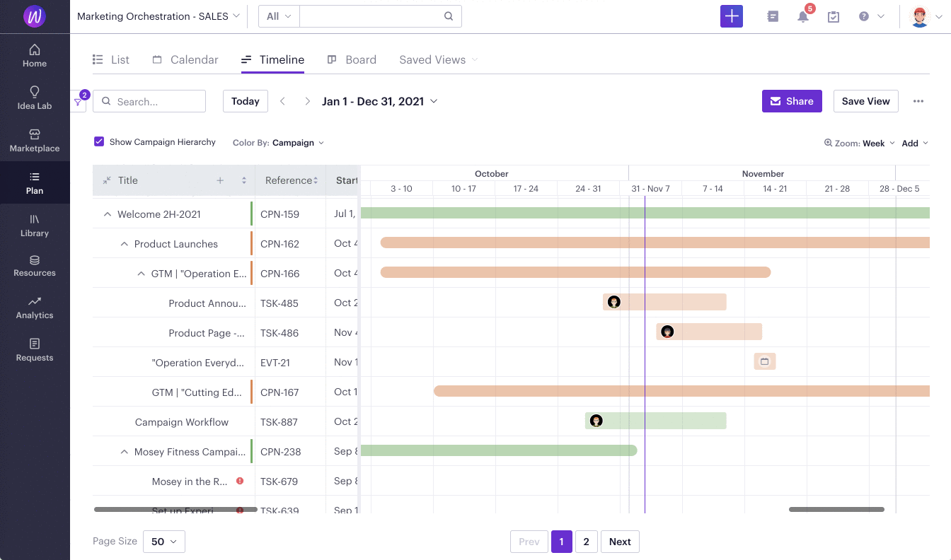Open the Page Size 50 dropdown
This screenshot has height=560, width=951.
click(x=164, y=542)
